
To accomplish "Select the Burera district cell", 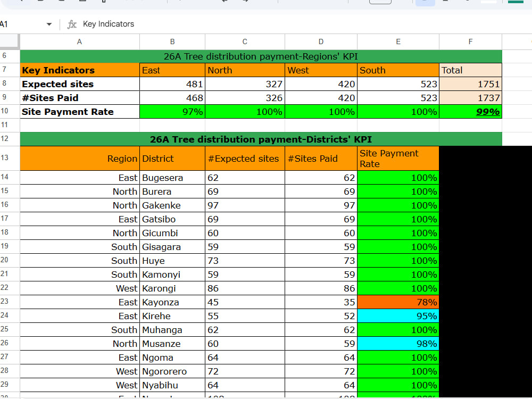I will 172,192.
